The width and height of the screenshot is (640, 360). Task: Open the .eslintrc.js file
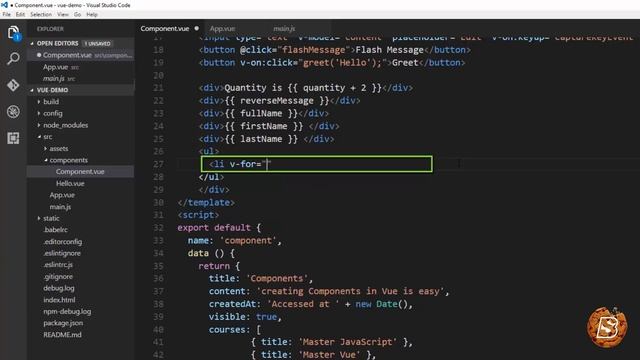[58, 264]
